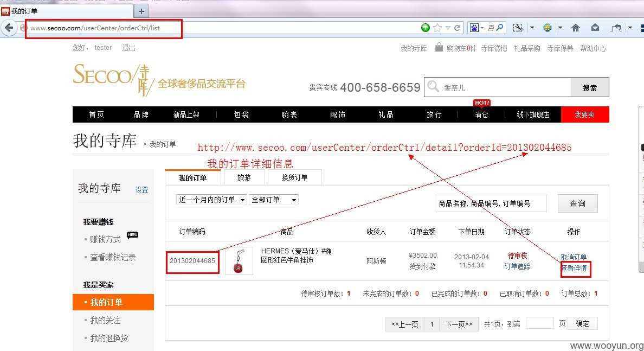Open 寺库微博 link
644x351 pixels.
click(x=494, y=48)
